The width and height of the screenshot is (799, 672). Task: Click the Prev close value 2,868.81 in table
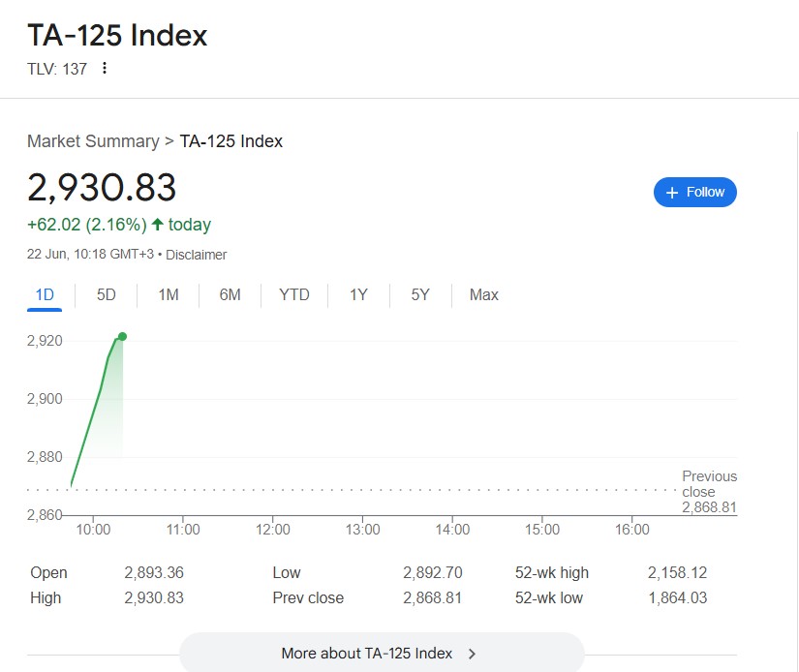(433, 597)
